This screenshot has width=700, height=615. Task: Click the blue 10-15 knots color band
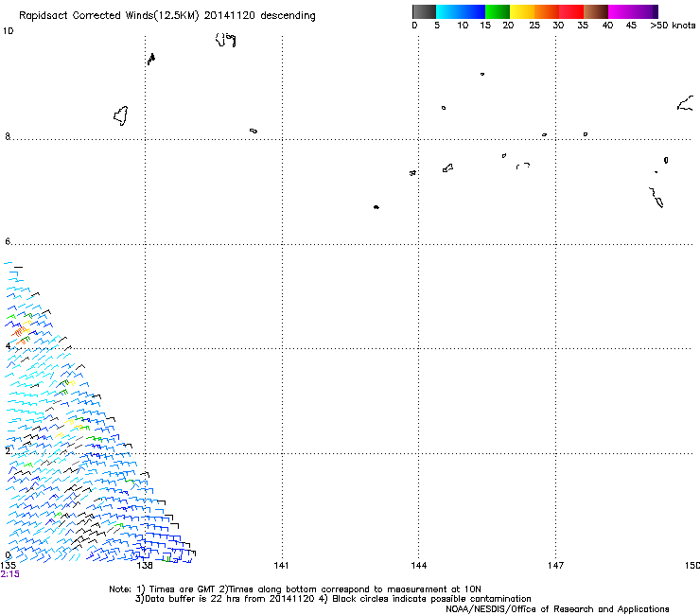pyautogui.click(x=473, y=11)
